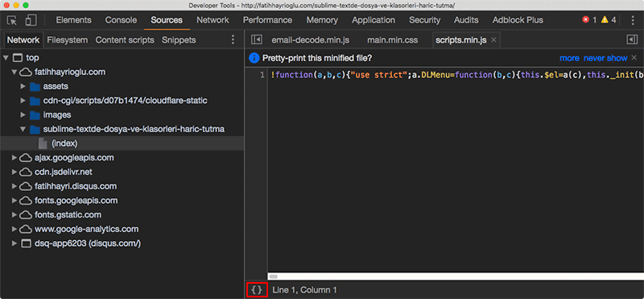Open the Security panel

pos(425,20)
